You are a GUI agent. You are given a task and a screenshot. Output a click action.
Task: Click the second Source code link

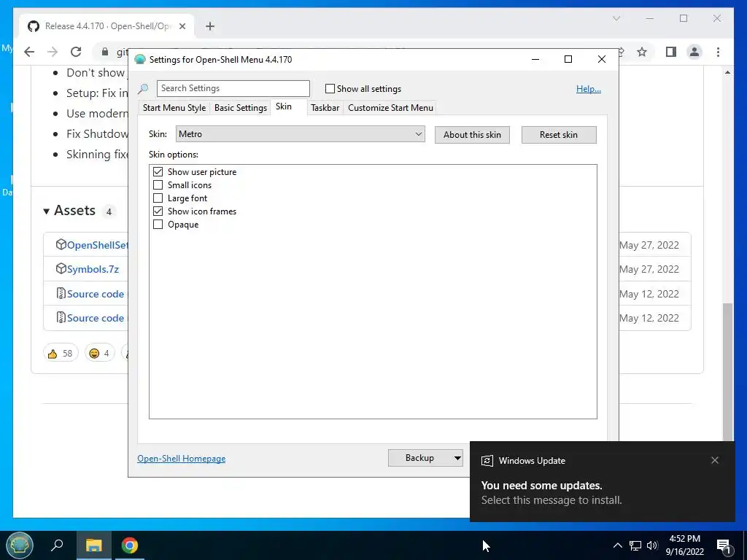pos(96,318)
